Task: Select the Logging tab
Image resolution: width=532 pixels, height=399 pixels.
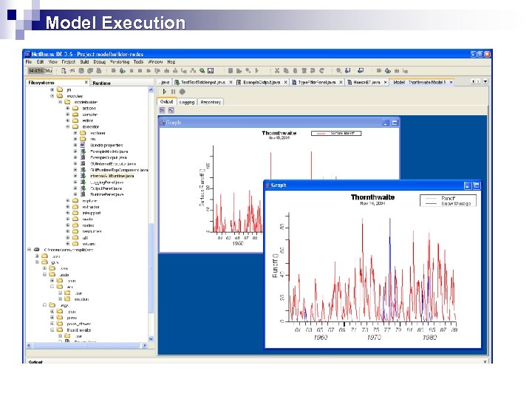Action: pos(187,102)
